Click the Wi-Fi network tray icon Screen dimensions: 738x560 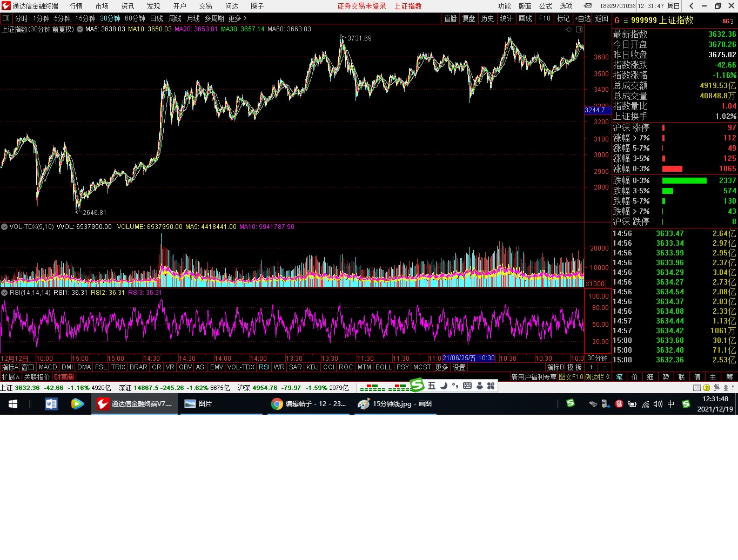click(x=645, y=404)
